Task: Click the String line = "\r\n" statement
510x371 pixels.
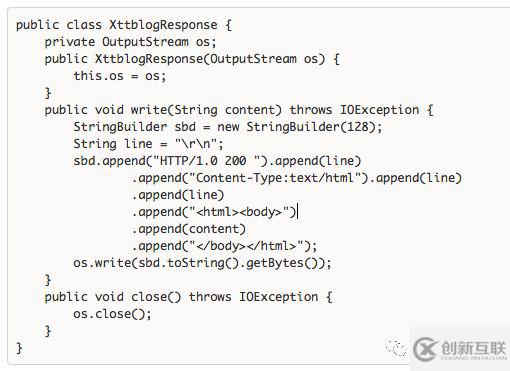Action: [x=148, y=144]
